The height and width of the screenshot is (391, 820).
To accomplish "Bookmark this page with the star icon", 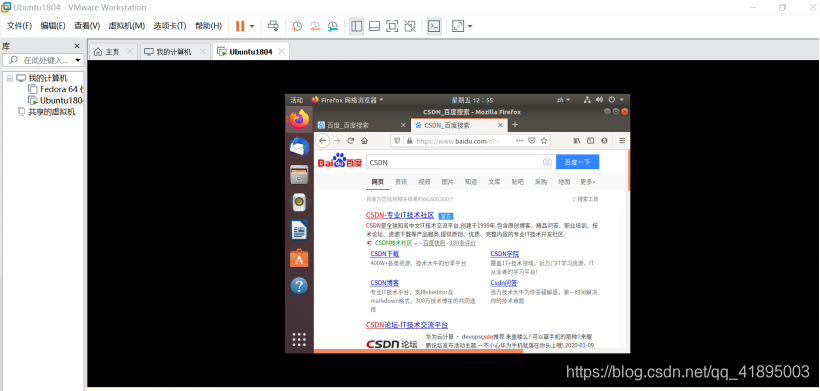I will pos(544,141).
